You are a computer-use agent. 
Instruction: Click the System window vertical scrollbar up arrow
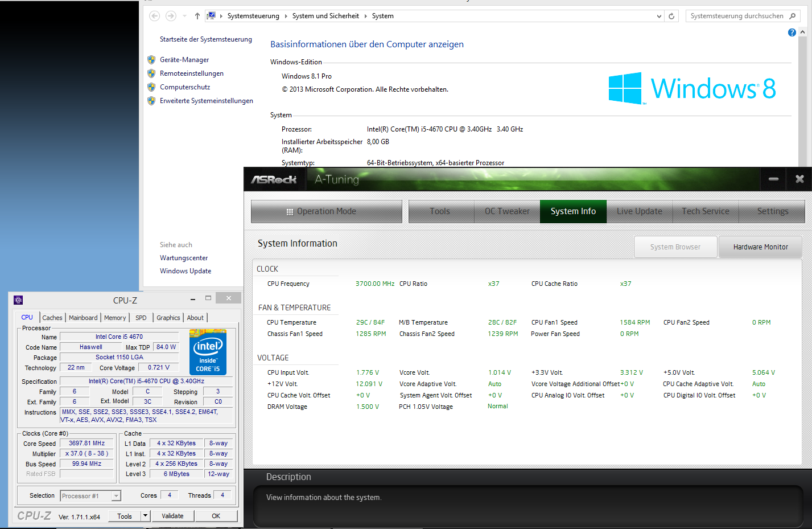pyautogui.click(x=802, y=32)
